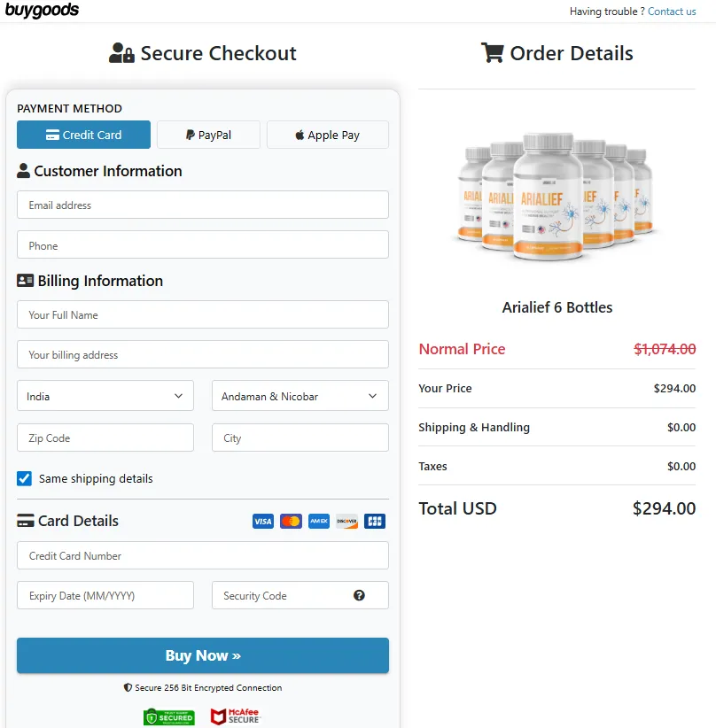Image resolution: width=716 pixels, height=728 pixels.
Task: Click the Discover card icon
Action: point(346,522)
